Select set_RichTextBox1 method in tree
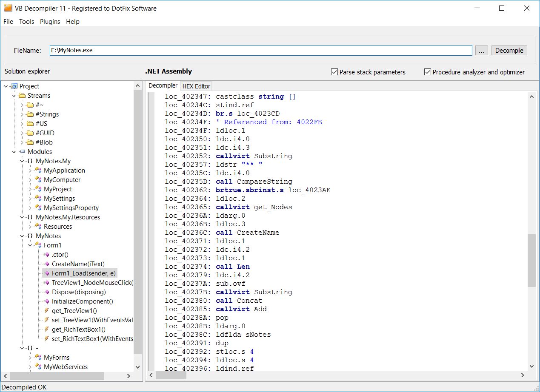Viewport: 540px width, 392px height. coord(92,339)
